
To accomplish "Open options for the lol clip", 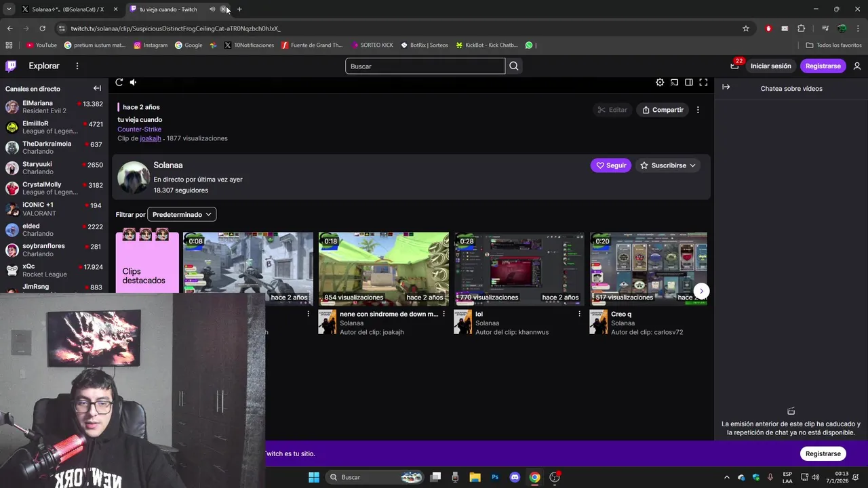I will (x=579, y=314).
